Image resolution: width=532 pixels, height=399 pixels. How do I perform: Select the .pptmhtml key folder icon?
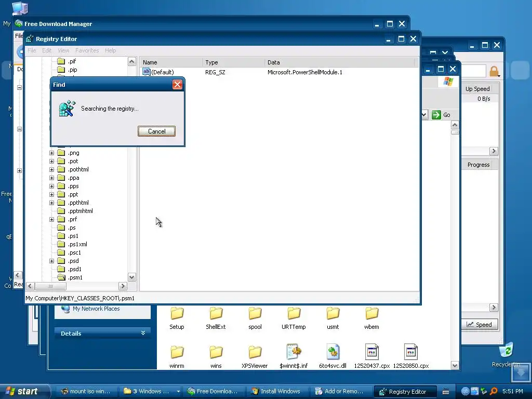(61, 211)
